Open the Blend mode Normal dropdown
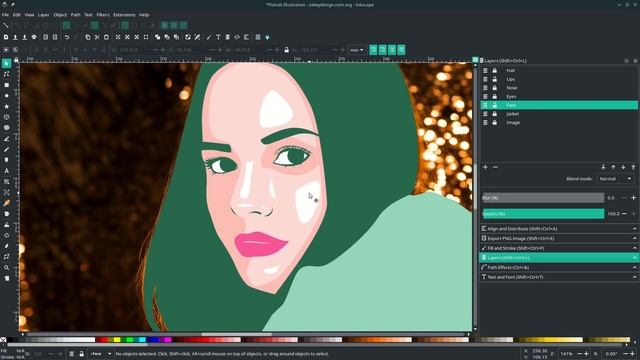This screenshot has height=360, width=640. point(616,179)
